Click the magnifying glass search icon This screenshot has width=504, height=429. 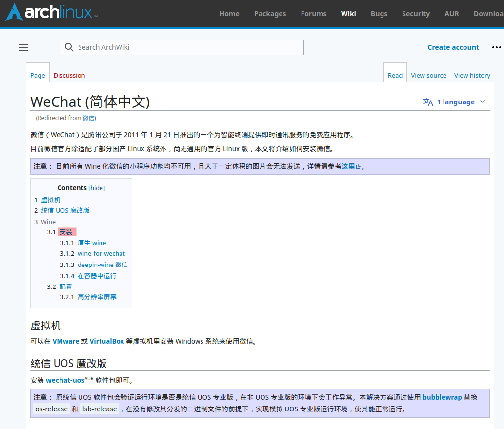(x=69, y=47)
